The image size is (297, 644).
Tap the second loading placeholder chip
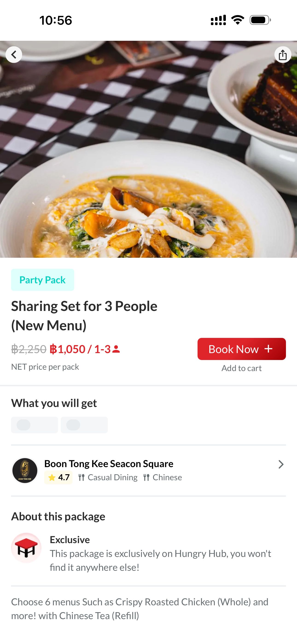(84, 425)
